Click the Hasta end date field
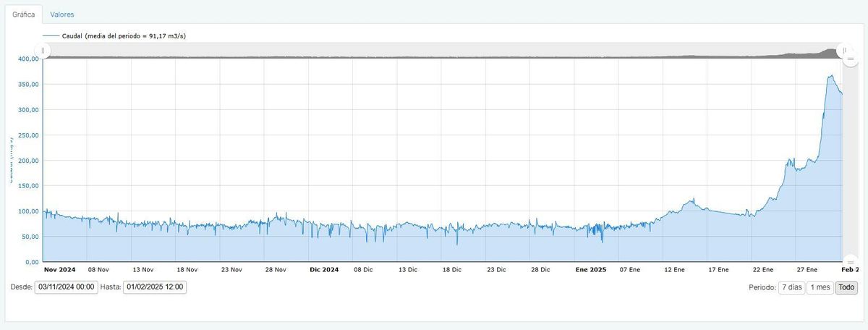Image resolution: width=868 pixels, height=330 pixels. click(155, 287)
